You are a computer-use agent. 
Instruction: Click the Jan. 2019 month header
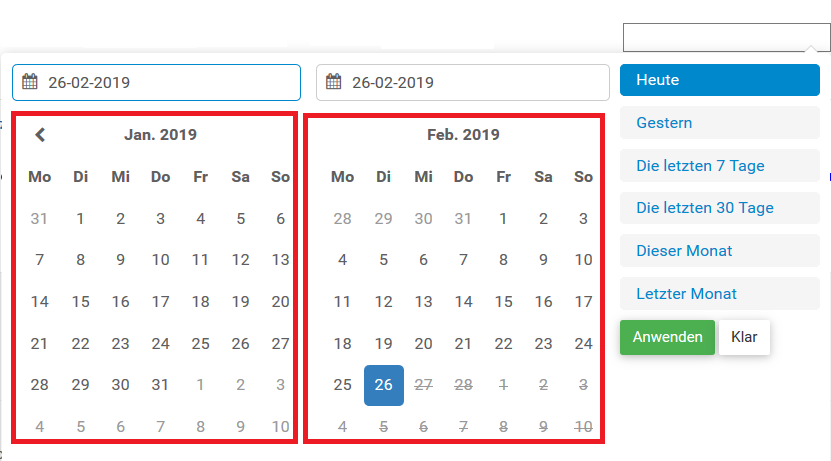pos(160,134)
